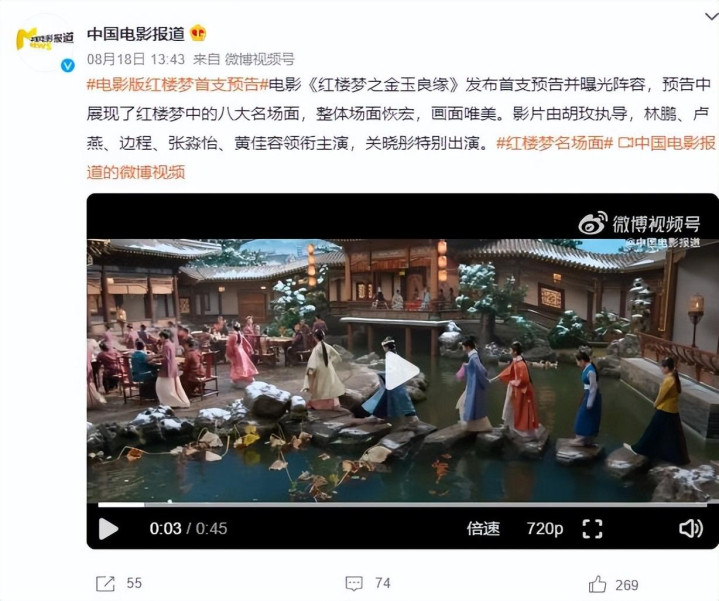Click the post timestamp 08月18日 13:43

coord(136,59)
